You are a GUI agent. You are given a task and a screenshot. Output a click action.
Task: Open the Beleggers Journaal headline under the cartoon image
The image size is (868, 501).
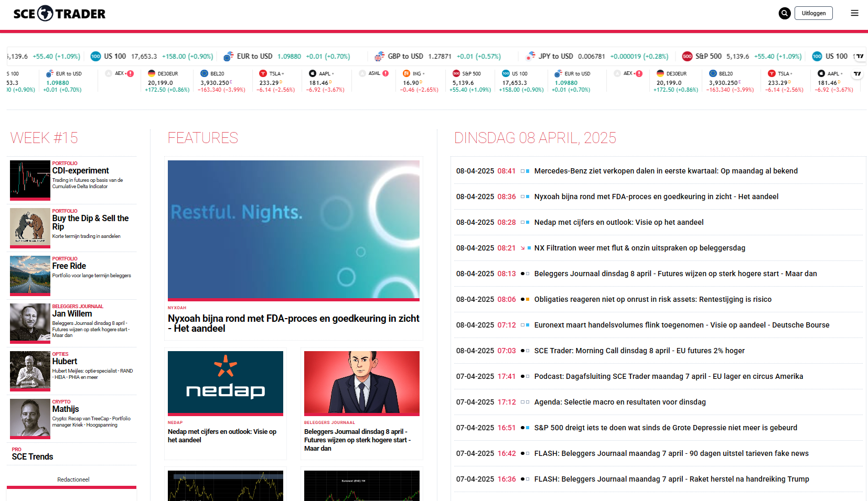pyautogui.click(x=357, y=440)
